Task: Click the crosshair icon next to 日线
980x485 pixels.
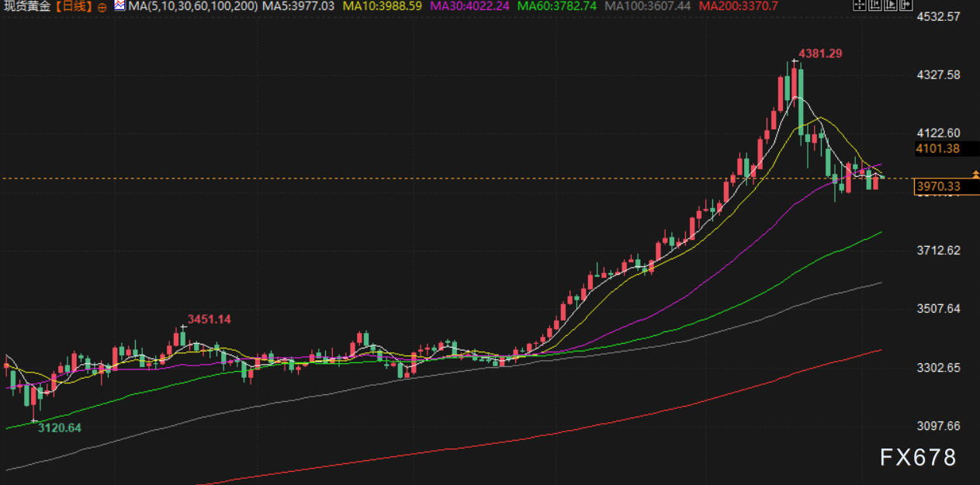Action: tap(102, 7)
